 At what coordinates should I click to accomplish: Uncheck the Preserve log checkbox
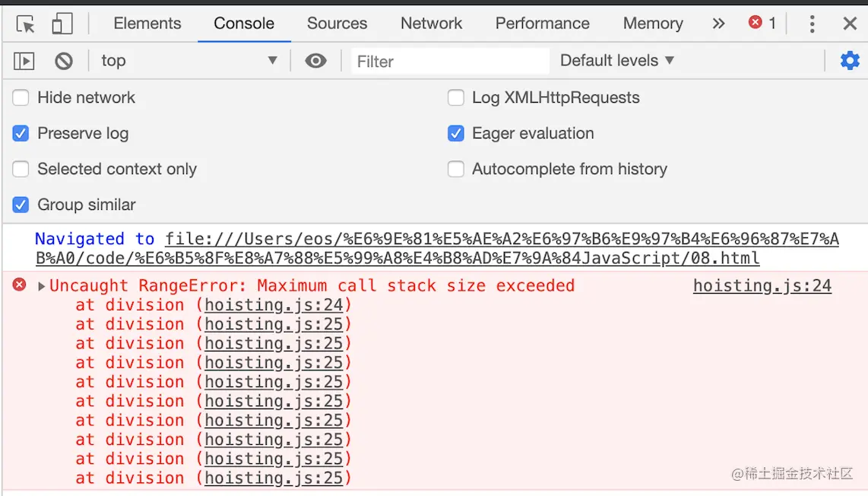[21, 133]
